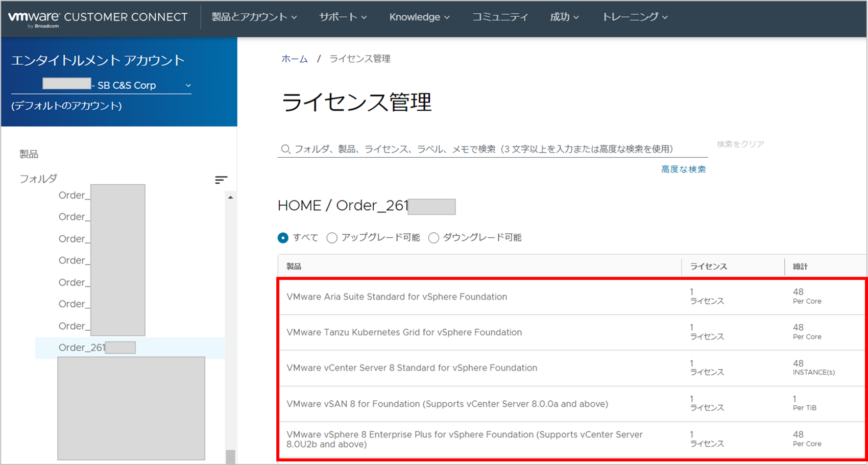Open the トレーニング dropdown menu

pos(635,17)
